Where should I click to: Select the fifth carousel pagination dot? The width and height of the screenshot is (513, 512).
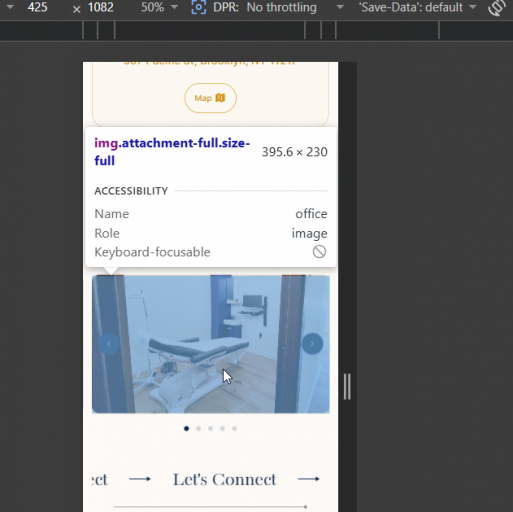(x=234, y=428)
